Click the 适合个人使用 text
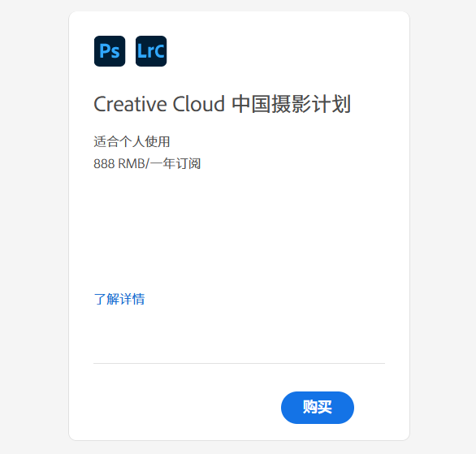Screen dimensions: 476x454 [x=132, y=142]
